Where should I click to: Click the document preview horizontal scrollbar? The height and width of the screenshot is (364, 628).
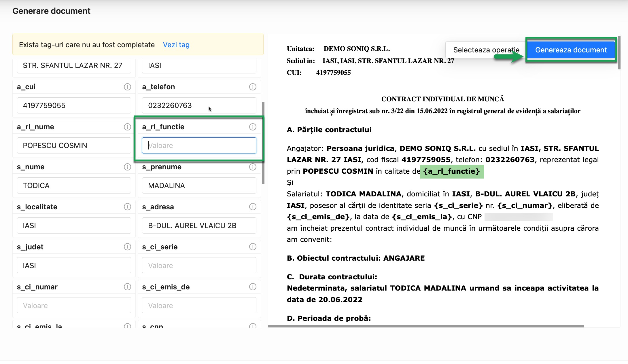pos(426,326)
